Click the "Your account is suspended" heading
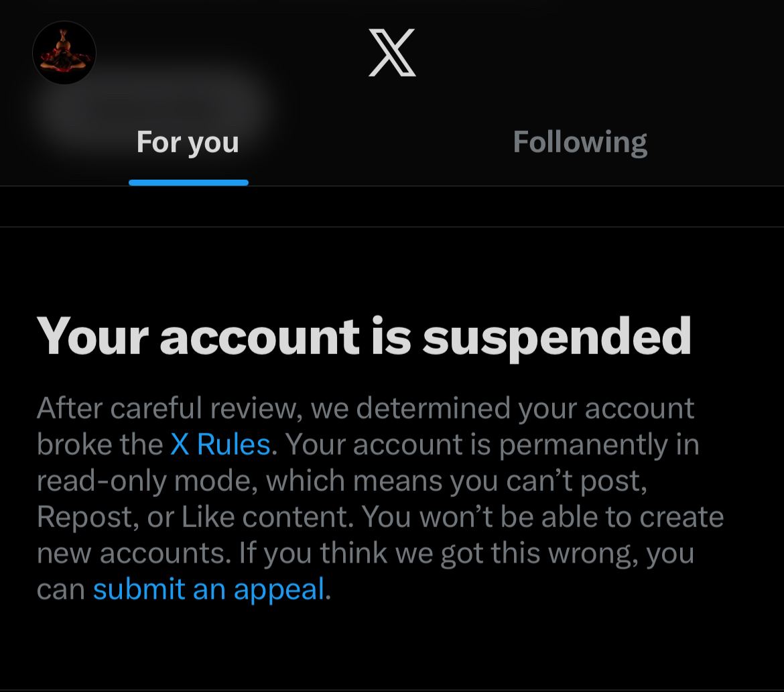This screenshot has width=784, height=692. pyautogui.click(x=364, y=335)
